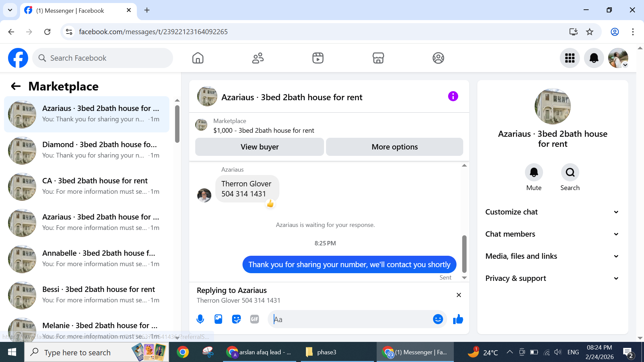Expand Media, files and links section
The height and width of the screenshot is (362, 644).
[552, 256]
